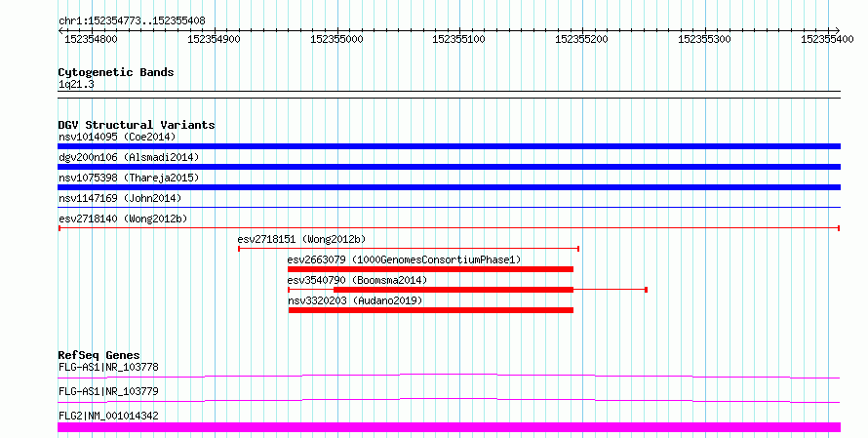The image size is (868, 438).
Task: Select the blue bar under dgv200n106 (Alsmadi2014)
Action: coord(449,167)
